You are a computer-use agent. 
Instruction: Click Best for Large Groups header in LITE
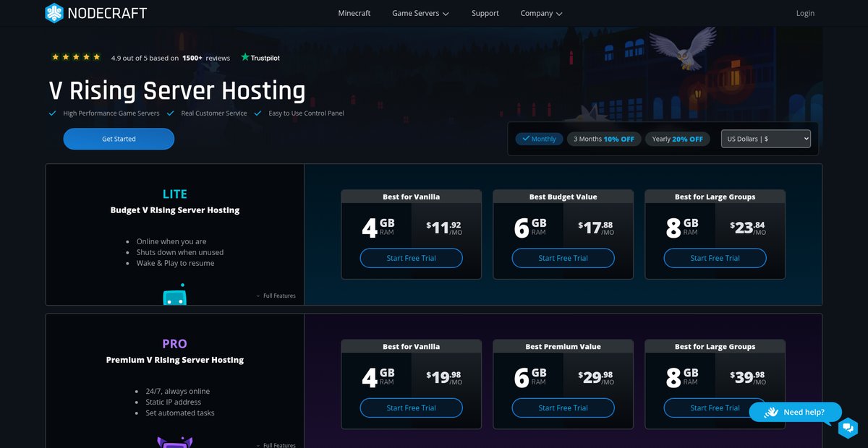point(715,197)
